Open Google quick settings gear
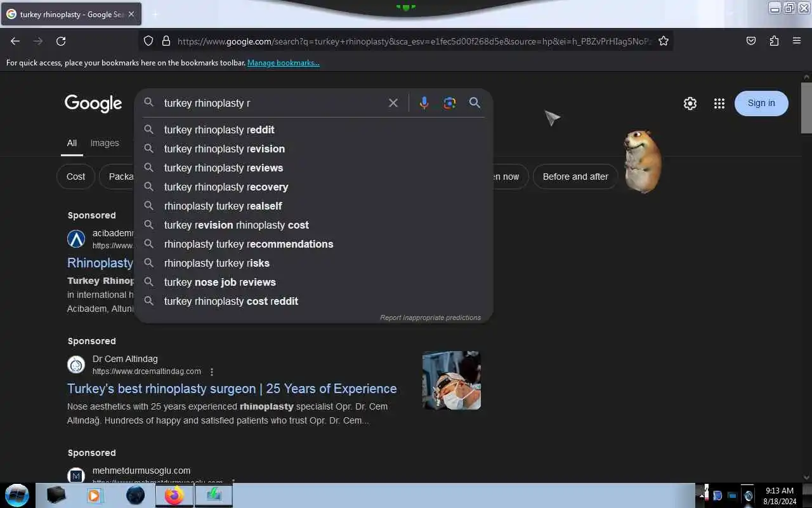The width and height of the screenshot is (812, 508). (x=690, y=104)
